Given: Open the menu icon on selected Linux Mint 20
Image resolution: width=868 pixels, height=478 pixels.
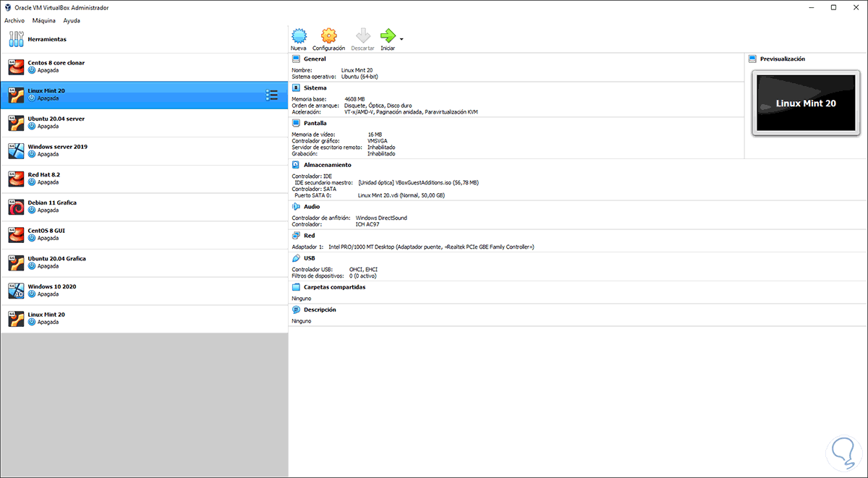Looking at the screenshot, I should point(272,95).
